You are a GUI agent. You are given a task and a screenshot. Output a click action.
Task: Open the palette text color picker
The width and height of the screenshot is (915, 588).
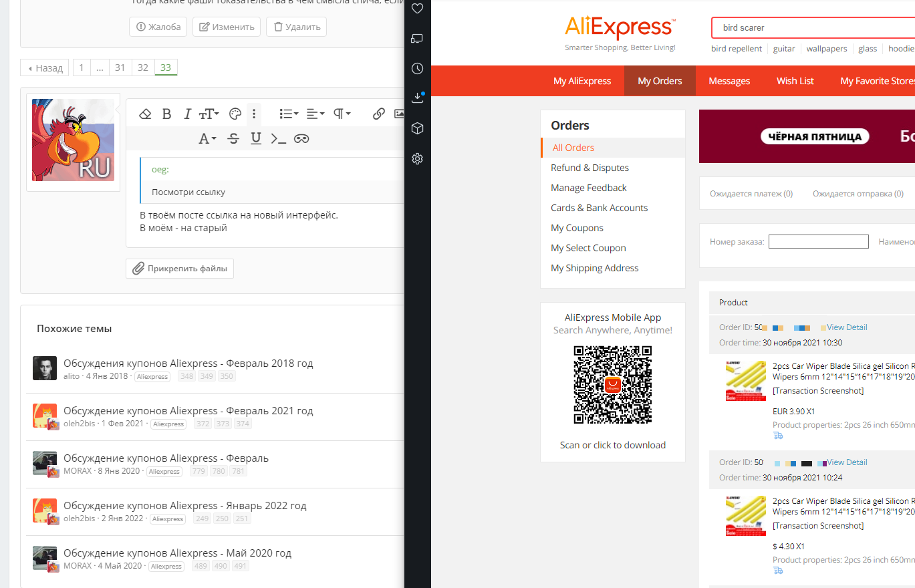coord(235,114)
